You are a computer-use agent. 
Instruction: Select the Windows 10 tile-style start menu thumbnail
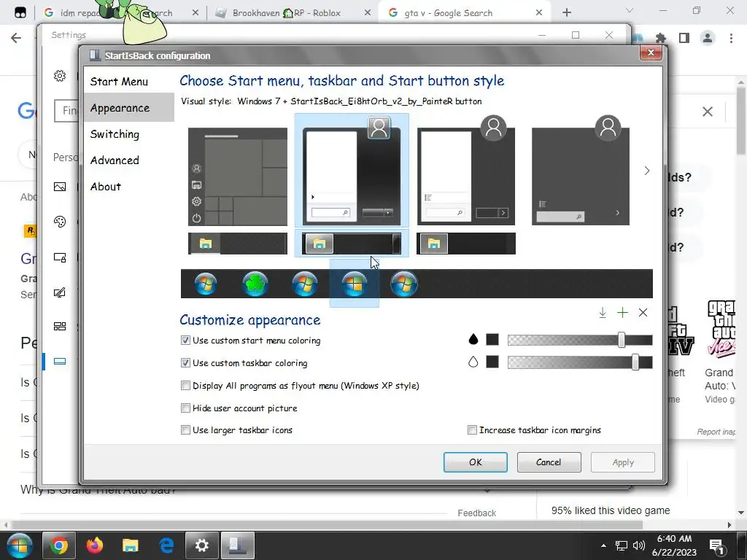tap(238, 176)
